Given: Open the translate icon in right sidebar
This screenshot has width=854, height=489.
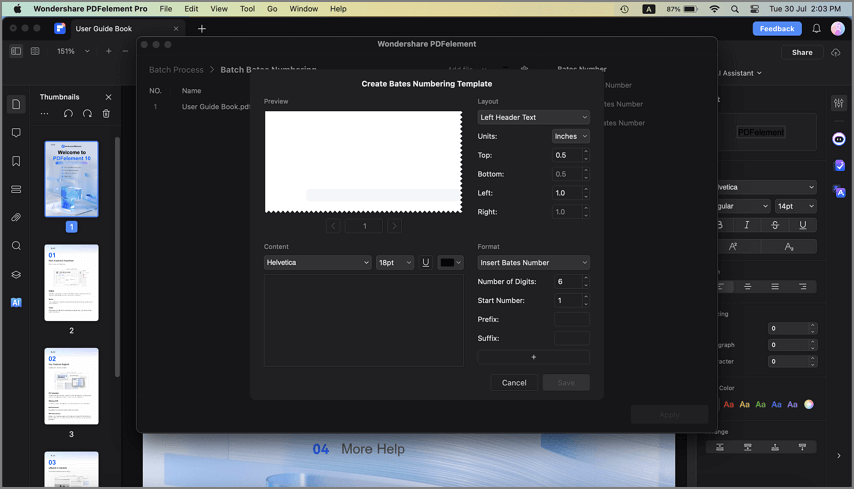Looking at the screenshot, I should [x=839, y=192].
